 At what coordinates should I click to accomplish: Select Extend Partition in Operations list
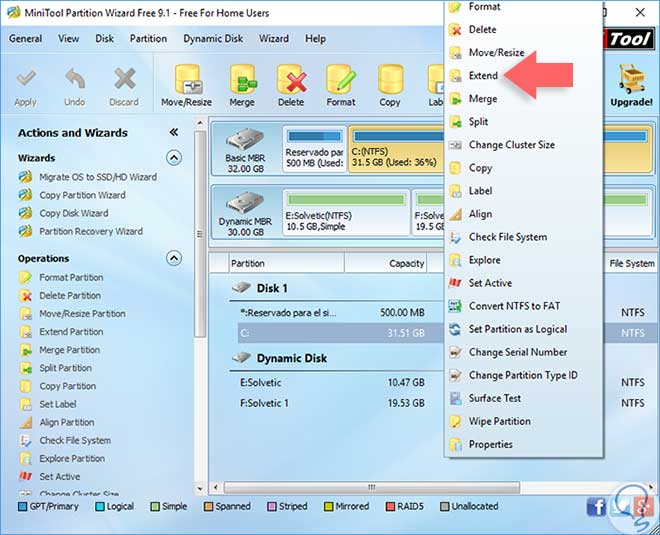tap(61, 332)
